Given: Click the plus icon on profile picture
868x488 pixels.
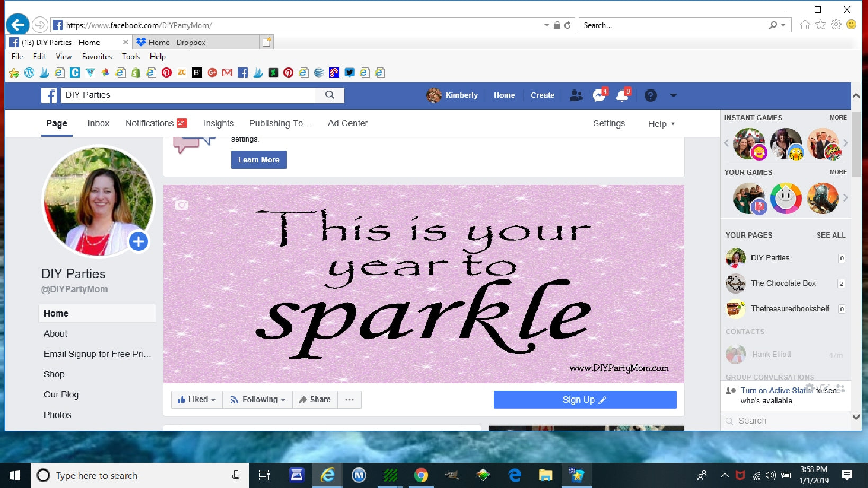Looking at the screenshot, I should [139, 241].
